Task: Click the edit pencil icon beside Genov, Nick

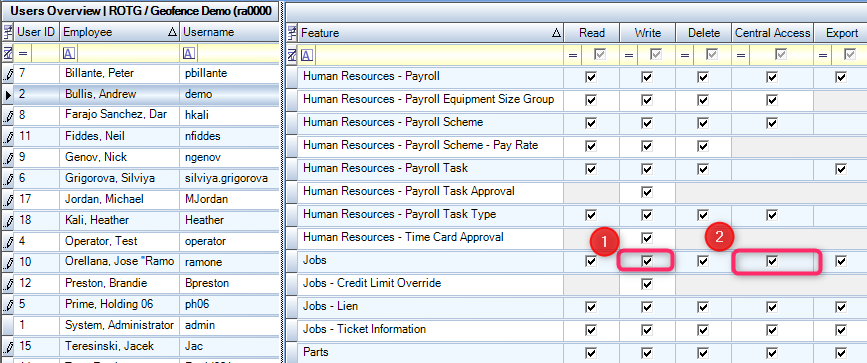Action: 7,158
